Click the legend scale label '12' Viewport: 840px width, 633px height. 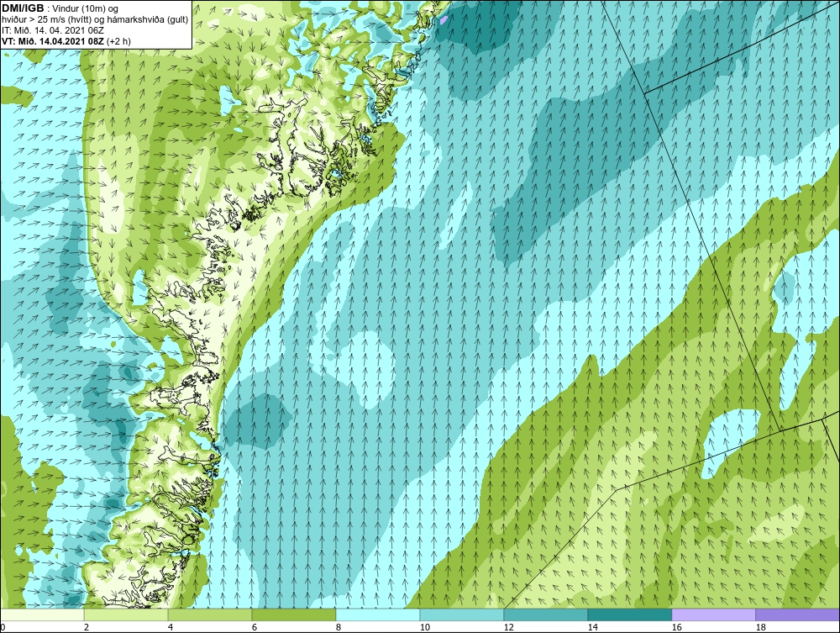click(x=509, y=627)
